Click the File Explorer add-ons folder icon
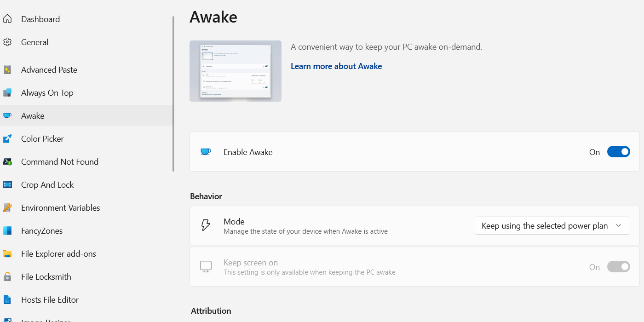644x322 pixels. pos(7,253)
